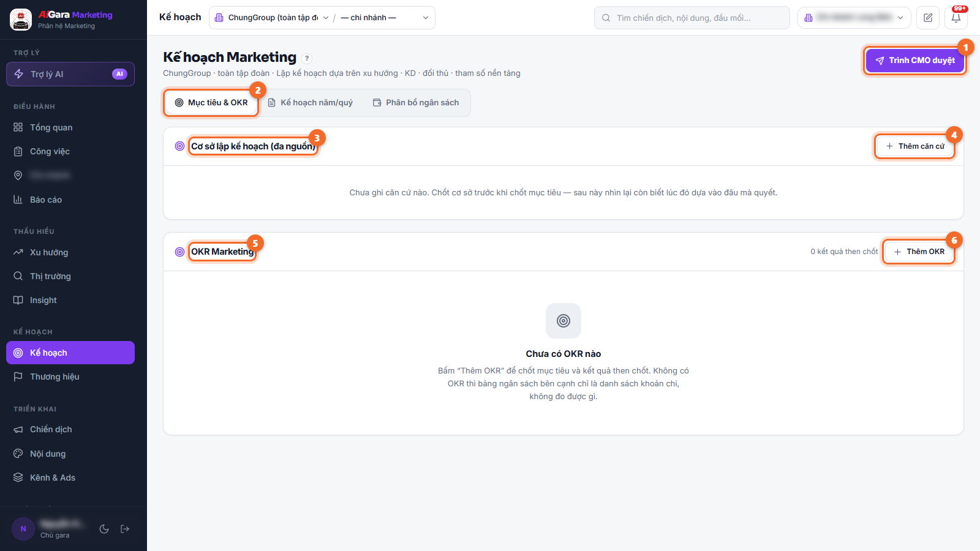This screenshot has width=980, height=551.
Task: Toggle dark mode moon icon
Action: click(104, 529)
